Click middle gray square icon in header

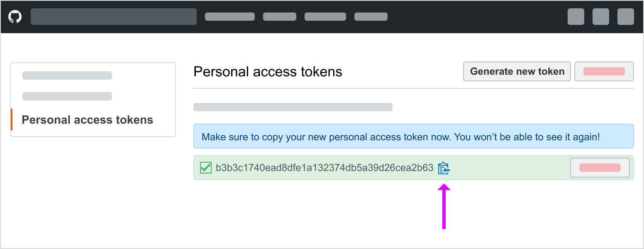601,17
